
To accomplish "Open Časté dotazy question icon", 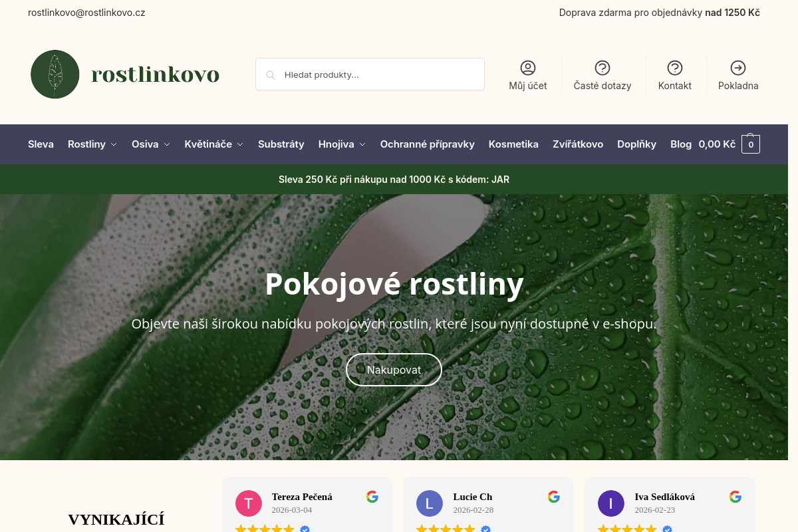I will (602, 68).
